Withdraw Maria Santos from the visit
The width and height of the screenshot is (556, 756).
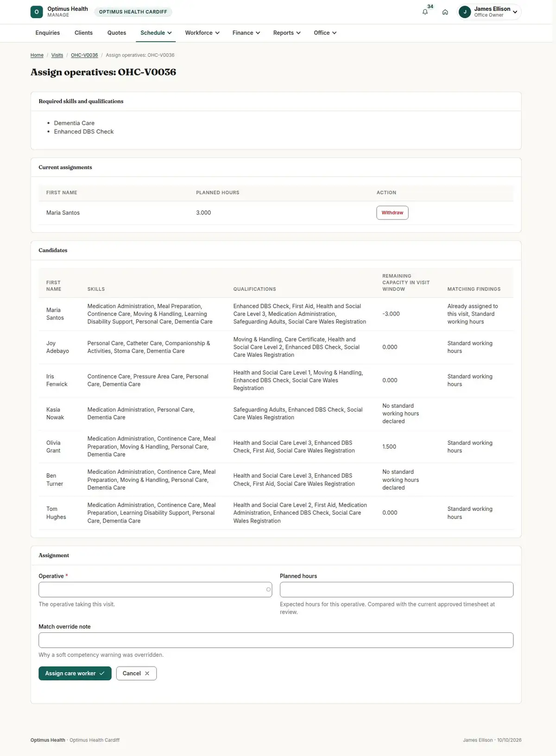click(x=392, y=213)
